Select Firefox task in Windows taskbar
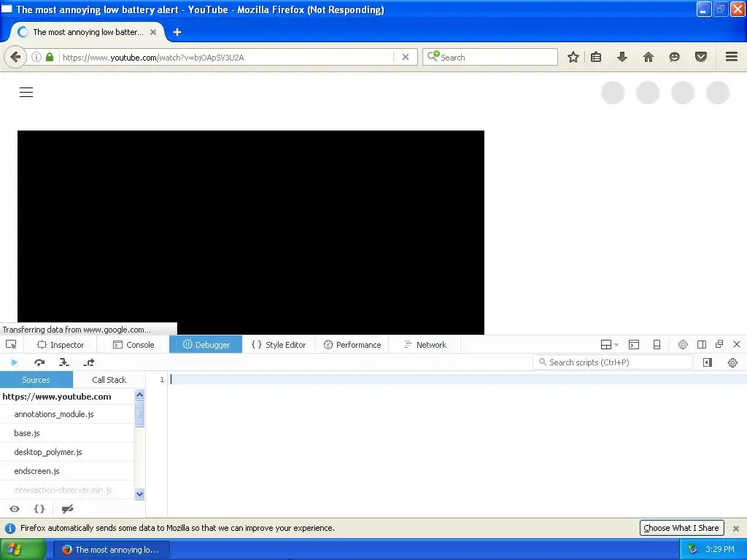This screenshot has width=747, height=560. pos(111,550)
